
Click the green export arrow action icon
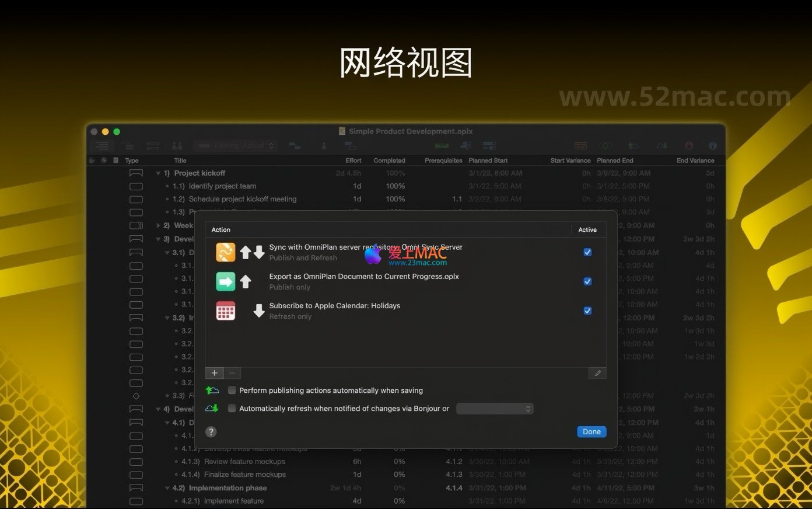click(226, 281)
